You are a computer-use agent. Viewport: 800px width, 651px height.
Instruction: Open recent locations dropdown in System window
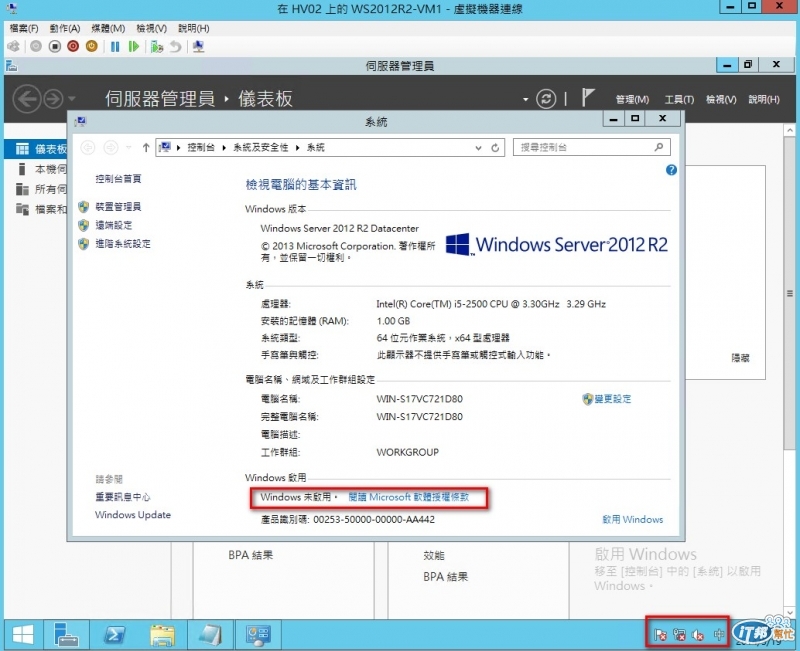pyautogui.click(x=129, y=147)
